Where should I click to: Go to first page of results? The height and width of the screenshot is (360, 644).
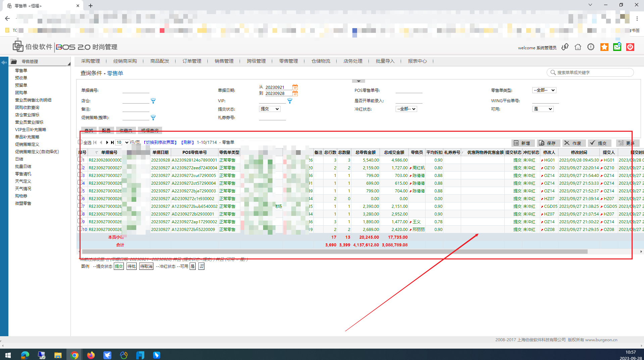pos(95,142)
